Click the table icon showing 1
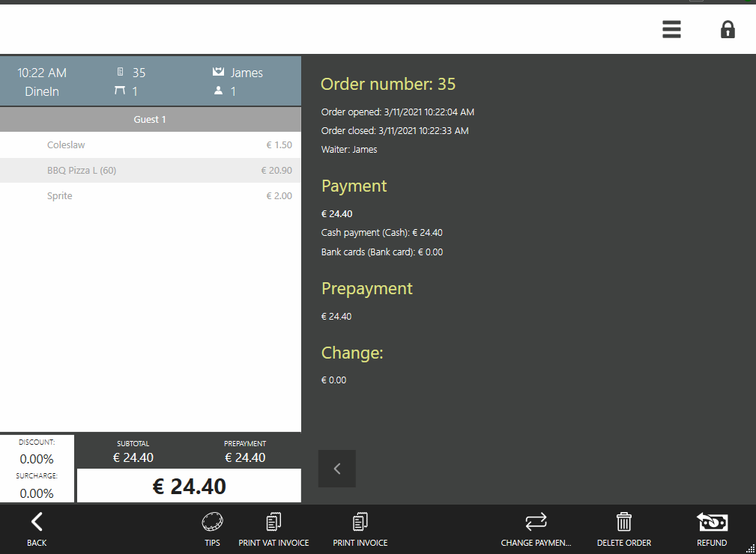Screen dimensions: 756x554 (x=120, y=90)
